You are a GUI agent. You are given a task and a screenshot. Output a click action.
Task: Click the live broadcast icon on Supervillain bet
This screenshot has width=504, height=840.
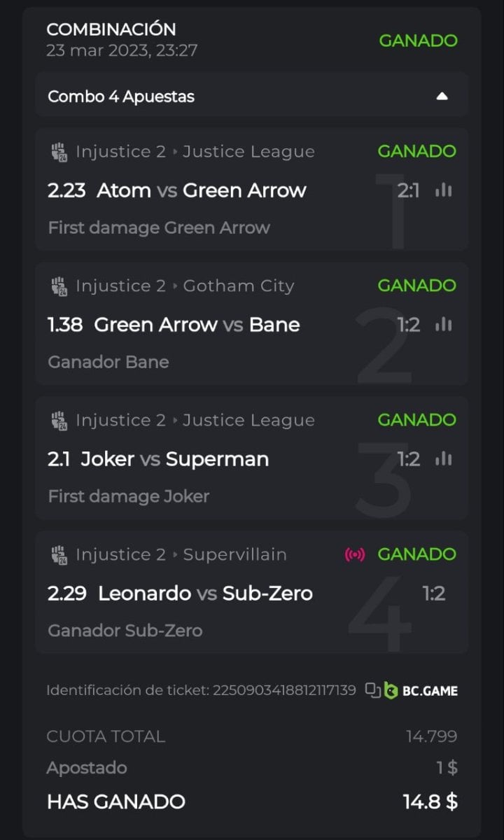pyautogui.click(x=355, y=554)
